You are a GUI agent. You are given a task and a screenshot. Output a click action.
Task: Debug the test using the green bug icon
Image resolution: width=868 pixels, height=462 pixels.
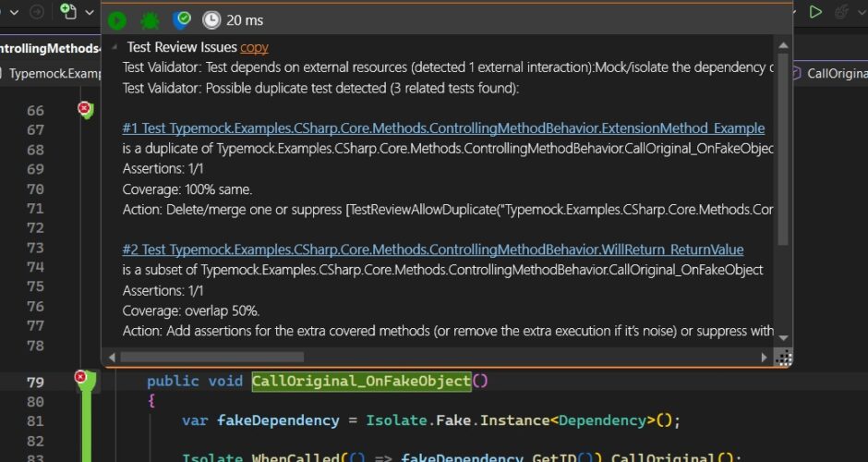[x=150, y=20]
